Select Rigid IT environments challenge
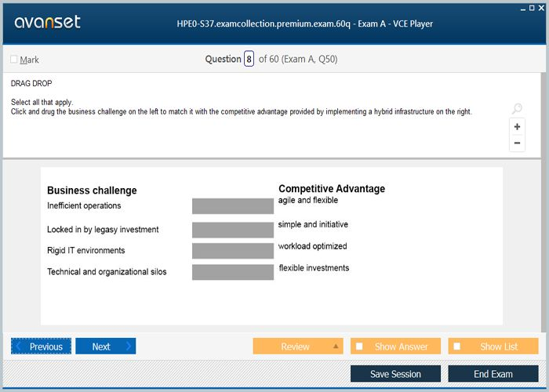Screen dimensions: 549x392 coord(86,250)
